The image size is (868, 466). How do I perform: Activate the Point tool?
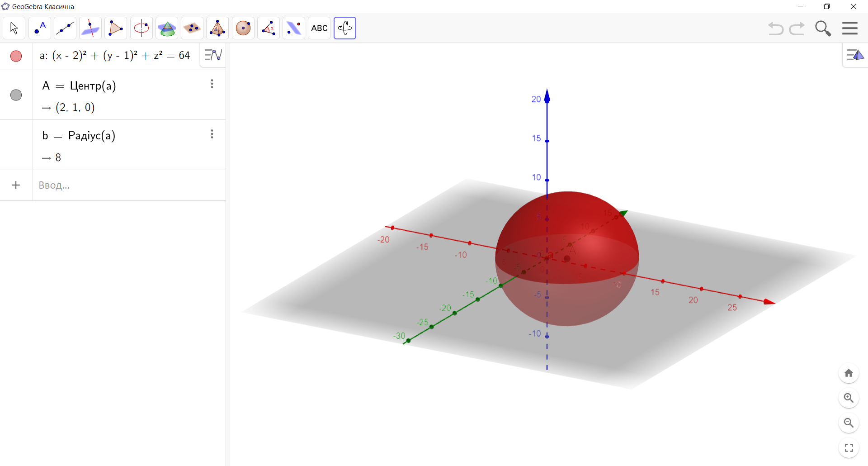tap(40, 28)
